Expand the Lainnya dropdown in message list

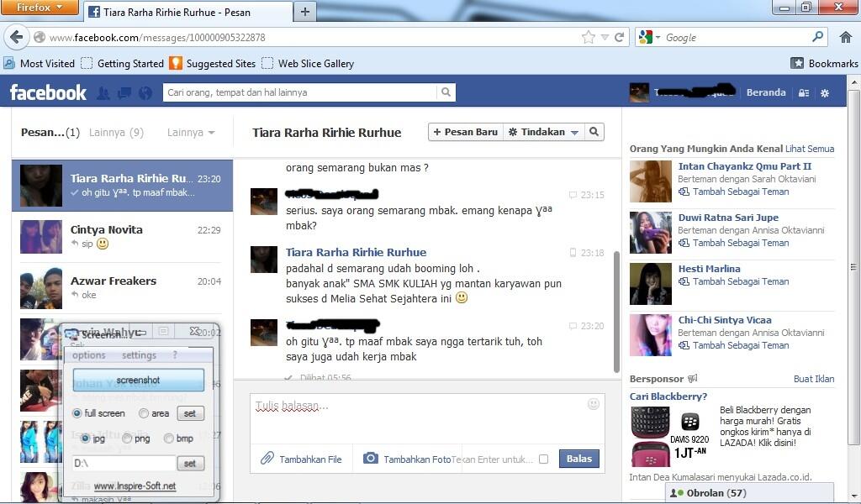coord(191,132)
